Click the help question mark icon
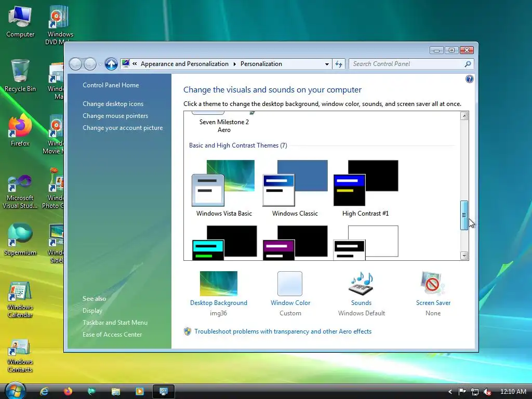This screenshot has width=532, height=399. click(469, 79)
